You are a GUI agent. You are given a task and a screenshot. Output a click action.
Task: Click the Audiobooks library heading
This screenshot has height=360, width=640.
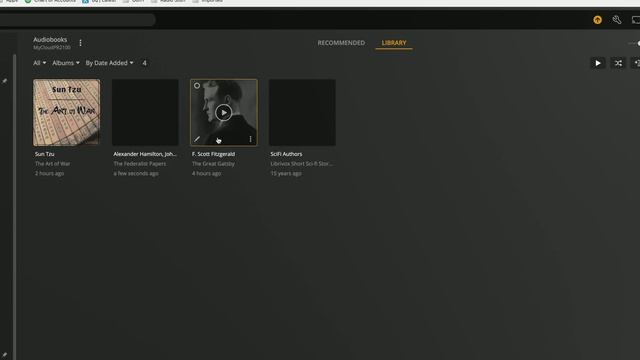pyautogui.click(x=50, y=40)
